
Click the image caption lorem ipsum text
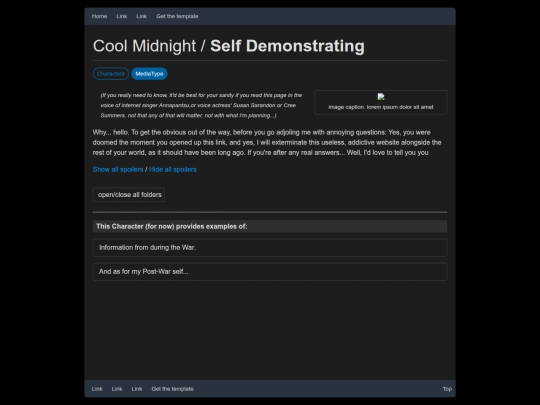[381, 107]
